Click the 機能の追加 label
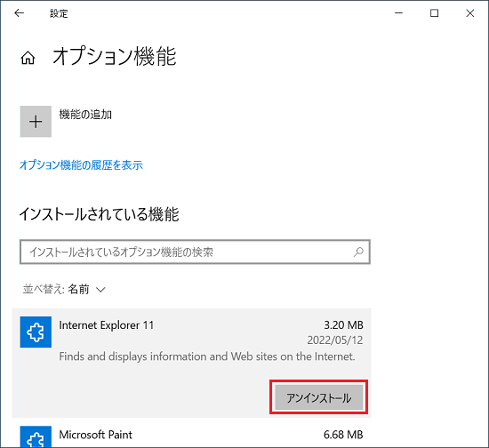 coord(85,115)
